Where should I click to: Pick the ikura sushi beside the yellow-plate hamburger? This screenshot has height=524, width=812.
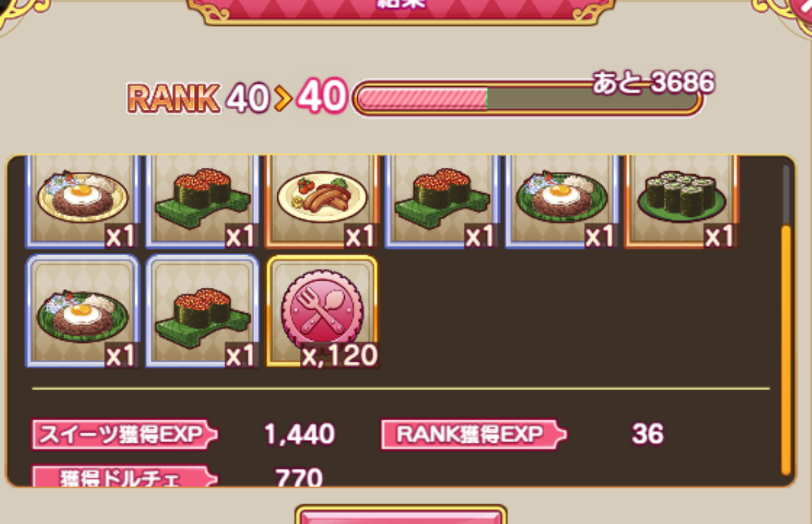(x=202, y=202)
